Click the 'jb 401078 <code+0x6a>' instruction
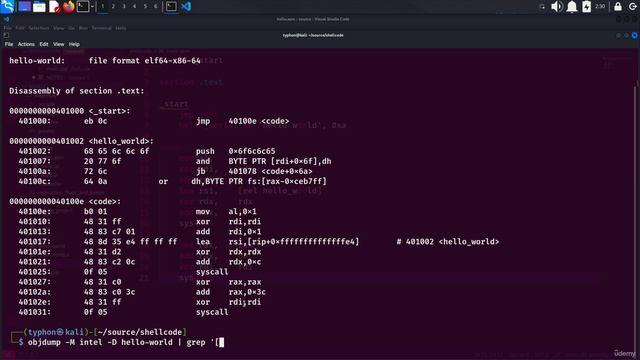Screen dimensions: 640x360 pyautogui.click(x=254, y=171)
